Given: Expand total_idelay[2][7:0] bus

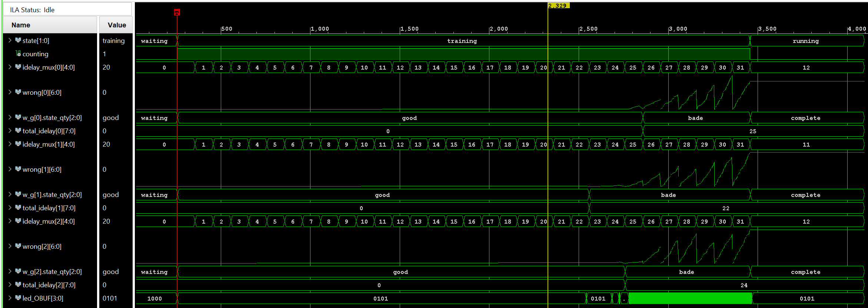Looking at the screenshot, I should [10, 285].
